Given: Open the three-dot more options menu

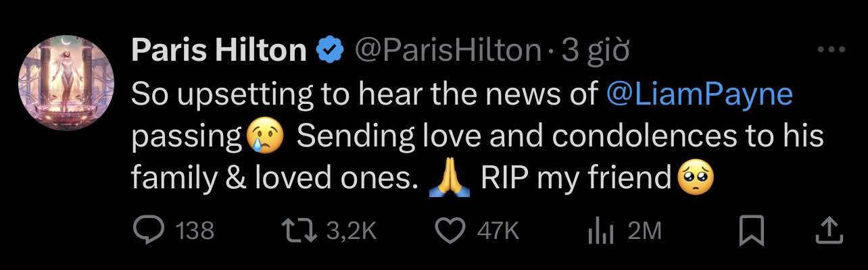Looking at the screenshot, I should [831, 50].
